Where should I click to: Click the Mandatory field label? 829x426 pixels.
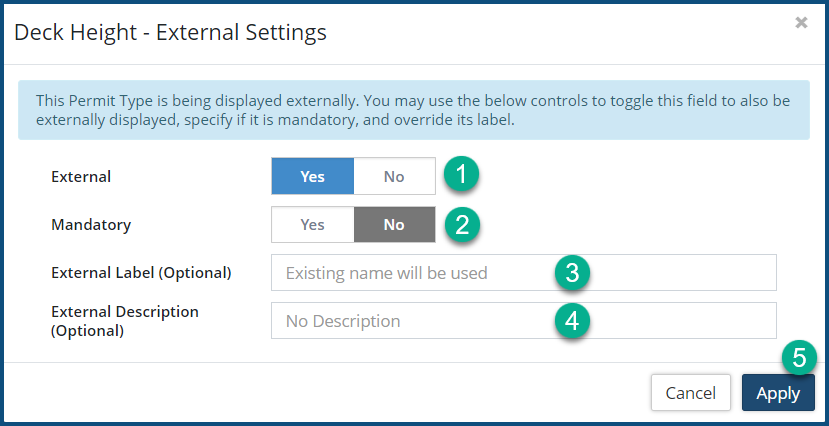(91, 225)
